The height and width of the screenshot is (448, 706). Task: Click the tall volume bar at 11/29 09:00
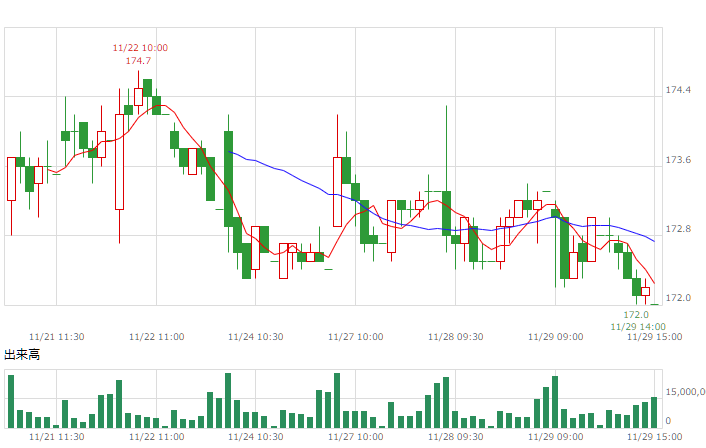tap(555, 402)
